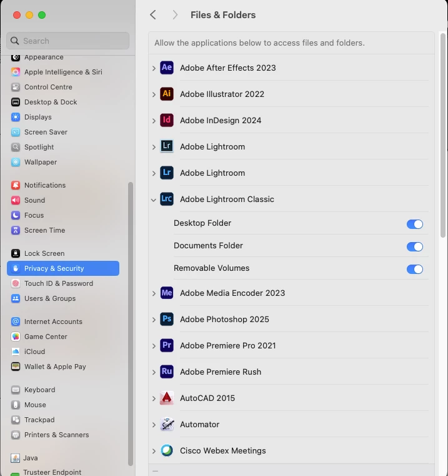Click the Adobe Lightroom Classic Lrc icon

(167, 199)
